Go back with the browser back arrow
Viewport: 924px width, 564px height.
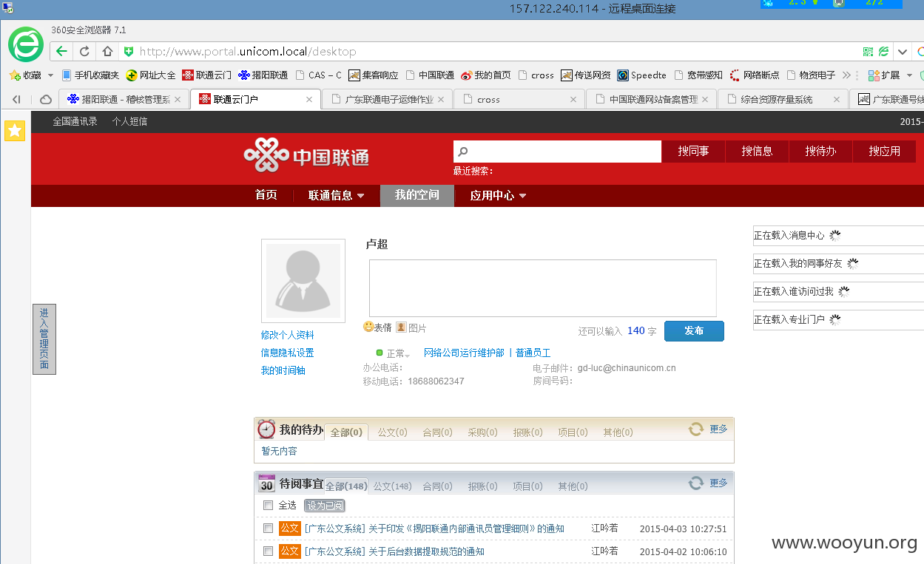coord(61,52)
